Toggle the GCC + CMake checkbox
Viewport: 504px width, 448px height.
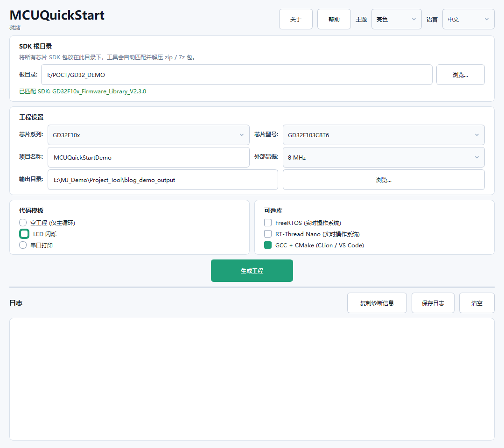coord(268,245)
